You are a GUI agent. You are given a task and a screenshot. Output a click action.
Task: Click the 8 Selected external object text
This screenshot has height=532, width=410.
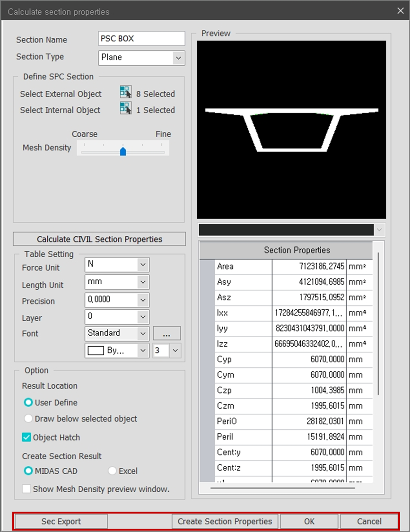pos(156,94)
